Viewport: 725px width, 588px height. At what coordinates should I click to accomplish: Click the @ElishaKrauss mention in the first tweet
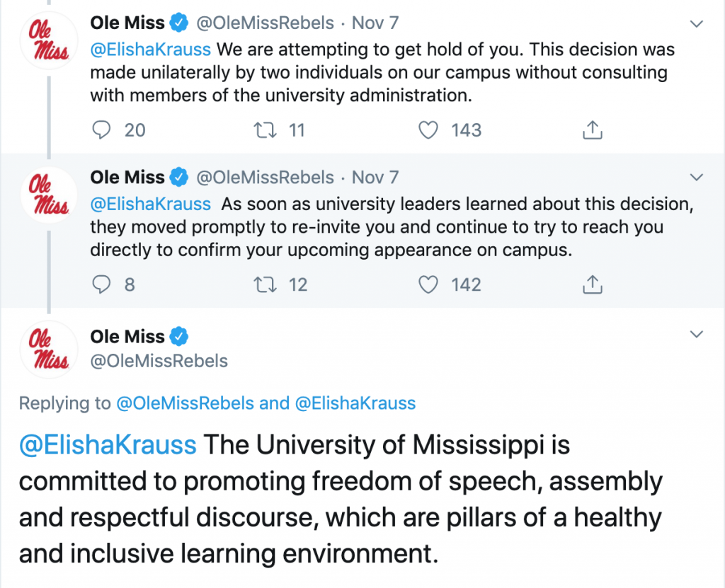pos(150,50)
